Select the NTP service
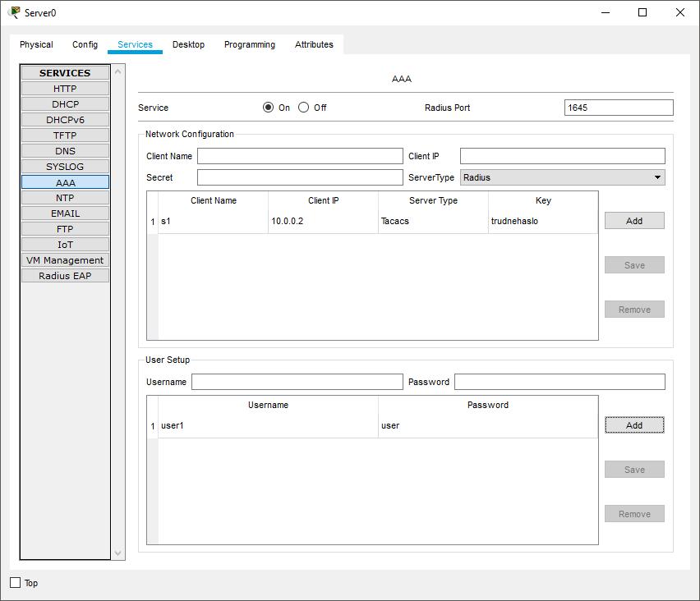Screen dimensions: 700x601 point(65,198)
